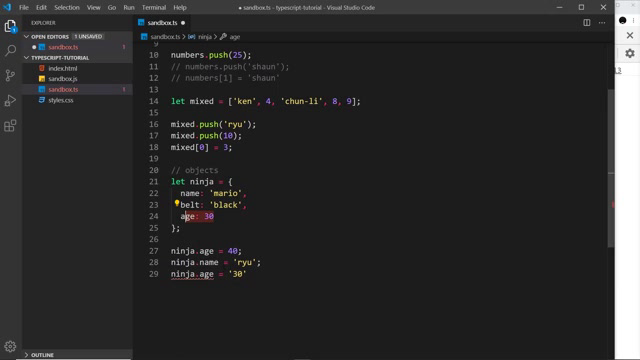Click the highlighted 'age: 30' on line 24
The height and width of the screenshot is (360, 640).
197,216
